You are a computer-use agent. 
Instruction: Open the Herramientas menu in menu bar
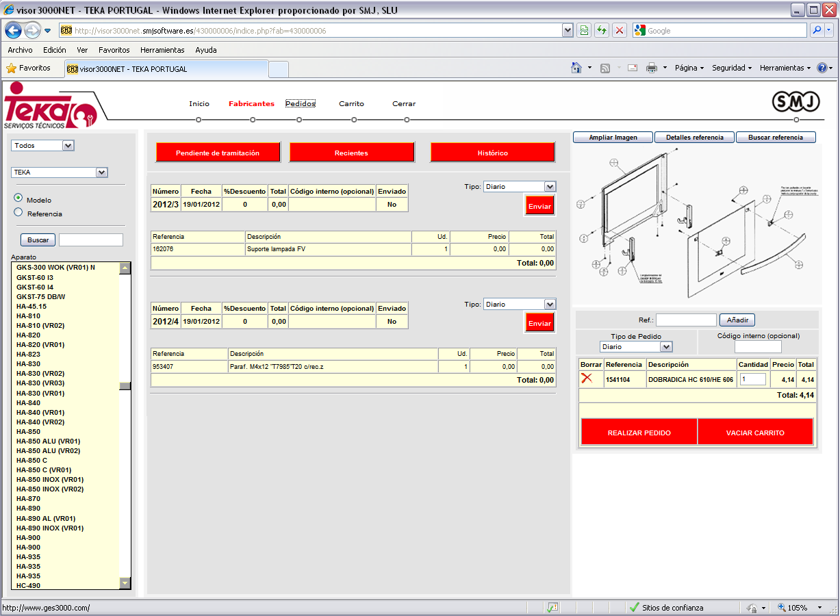162,50
